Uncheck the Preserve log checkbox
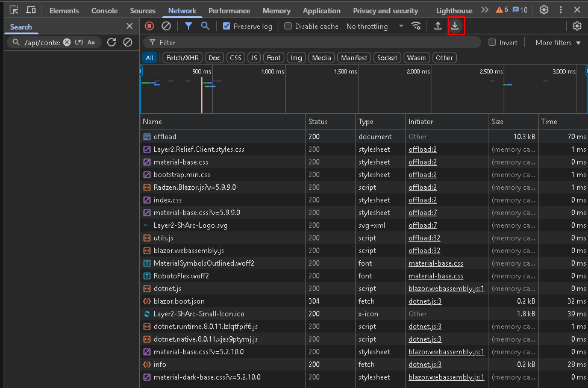The image size is (588, 388). coord(226,26)
